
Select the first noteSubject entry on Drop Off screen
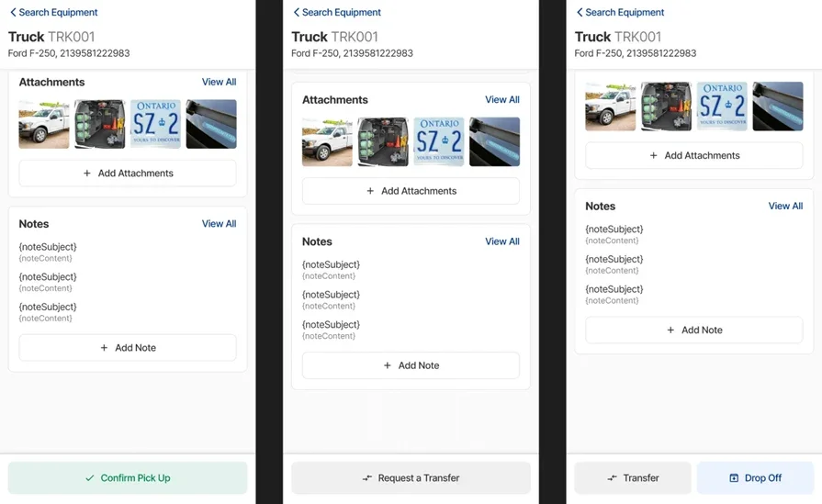point(614,230)
